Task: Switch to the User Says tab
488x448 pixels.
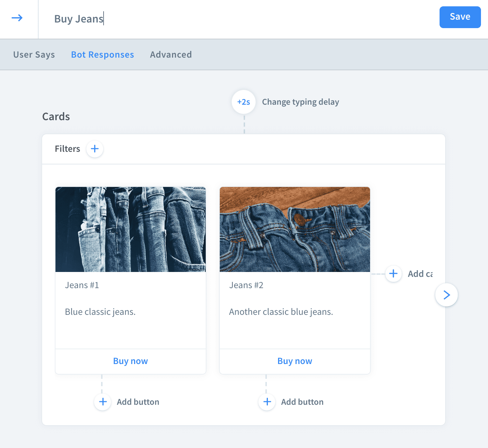Action: click(x=34, y=55)
